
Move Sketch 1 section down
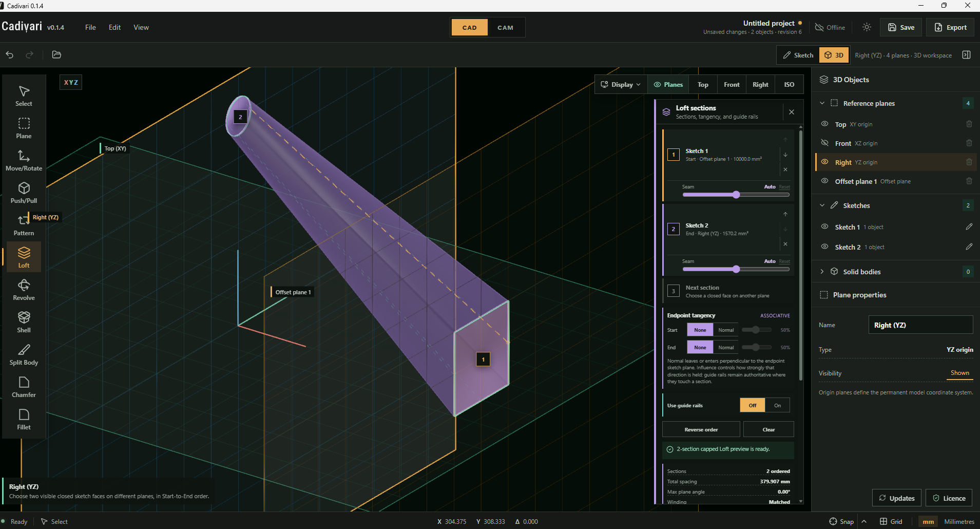pyautogui.click(x=785, y=155)
